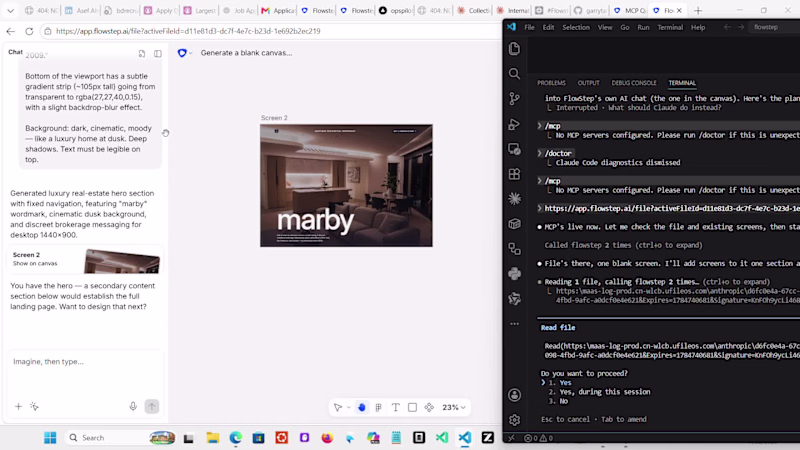Click the 'Imagine, then type...' chat input
The image size is (800, 450).
pos(85,362)
